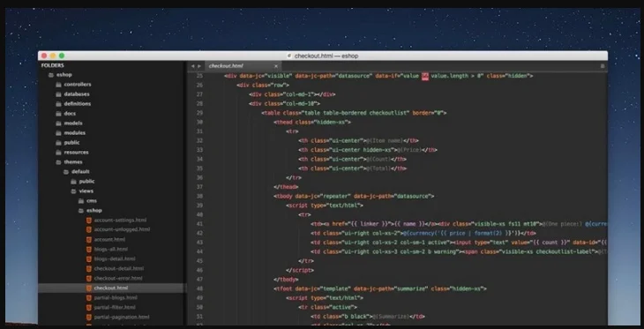Viewport: 644px width, 329px height.
Task: Click line number 25 in the gutter
Action: [x=199, y=76]
